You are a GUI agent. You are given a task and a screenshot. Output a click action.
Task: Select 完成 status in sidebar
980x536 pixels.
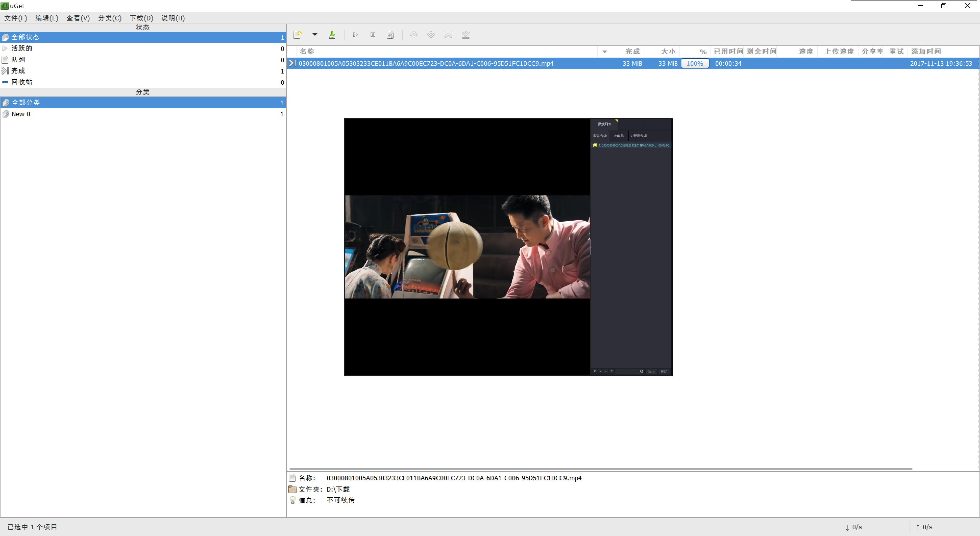click(18, 71)
